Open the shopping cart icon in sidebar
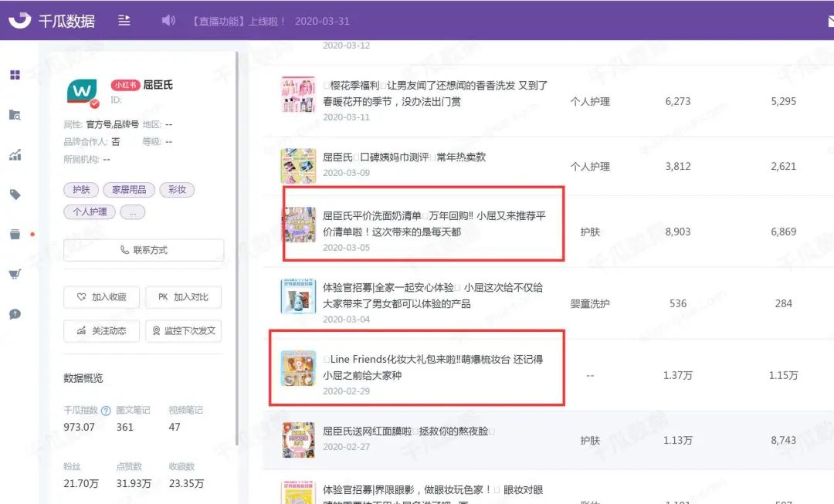Screen dimensions: 834x504 15,274
